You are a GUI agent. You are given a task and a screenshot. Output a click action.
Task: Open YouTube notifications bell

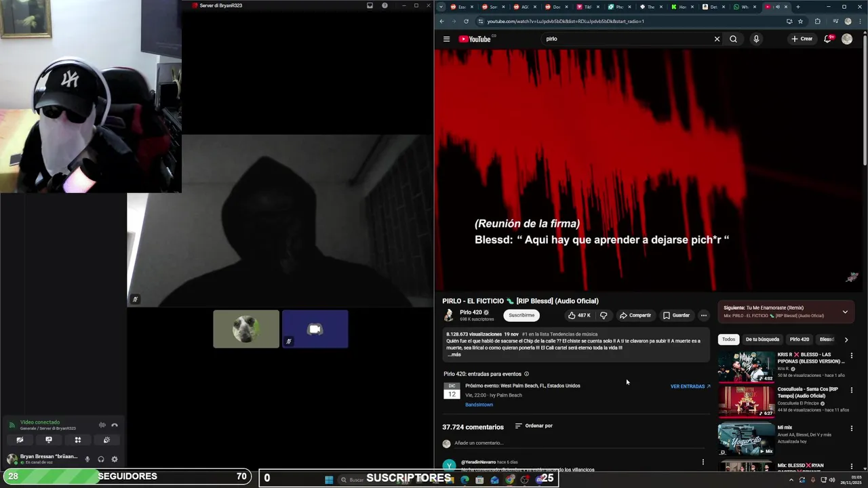click(827, 39)
